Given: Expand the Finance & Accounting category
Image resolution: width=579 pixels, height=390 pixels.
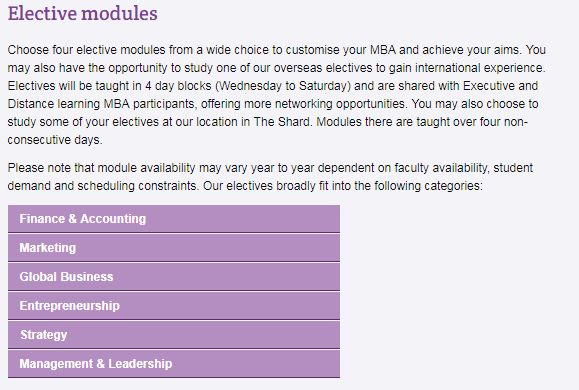Looking at the screenshot, I should [174, 219].
